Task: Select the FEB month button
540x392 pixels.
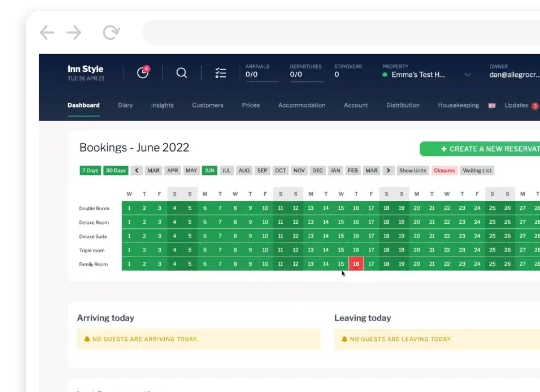Action: point(353,171)
